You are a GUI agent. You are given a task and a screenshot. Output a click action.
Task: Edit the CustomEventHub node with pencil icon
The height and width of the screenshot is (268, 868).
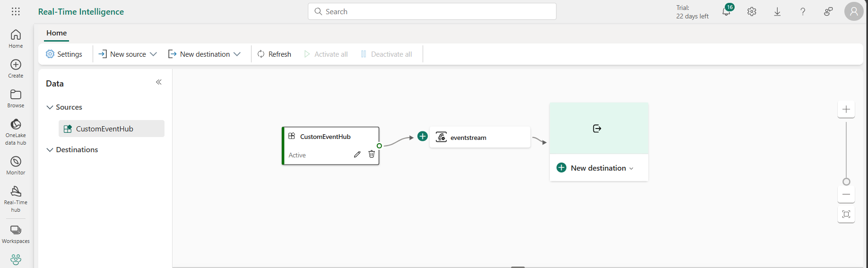coord(357,154)
